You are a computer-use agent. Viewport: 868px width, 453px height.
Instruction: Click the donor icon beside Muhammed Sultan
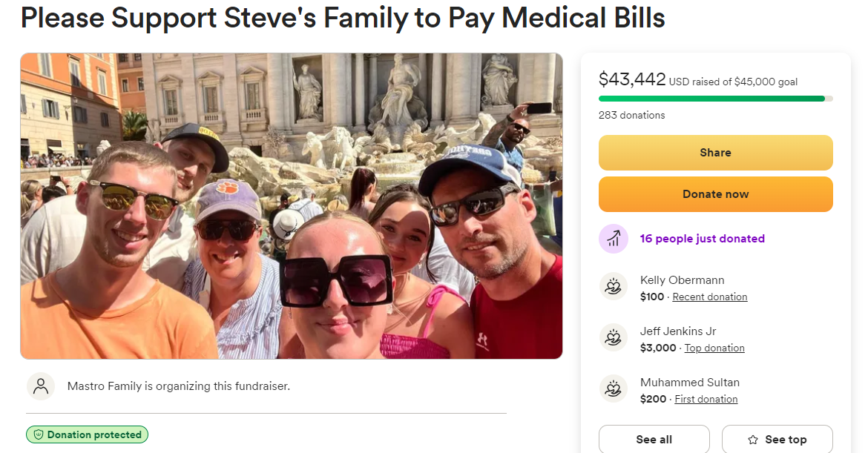[614, 389]
